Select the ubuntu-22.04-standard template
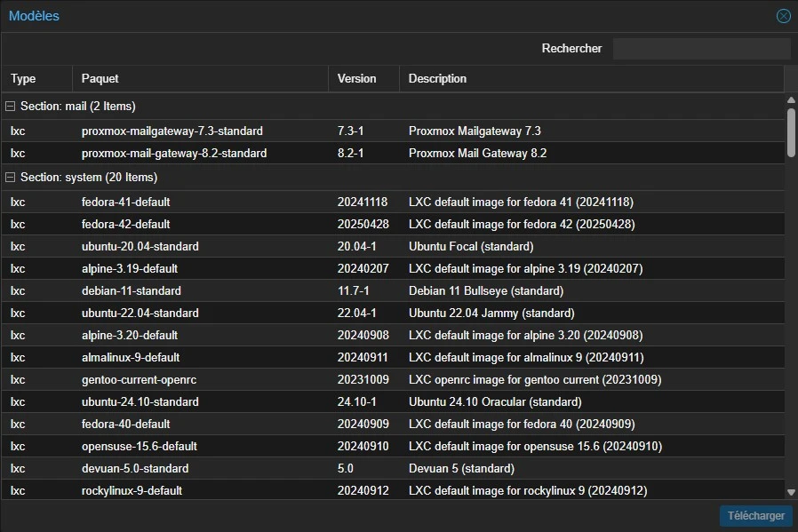 tap(393, 314)
